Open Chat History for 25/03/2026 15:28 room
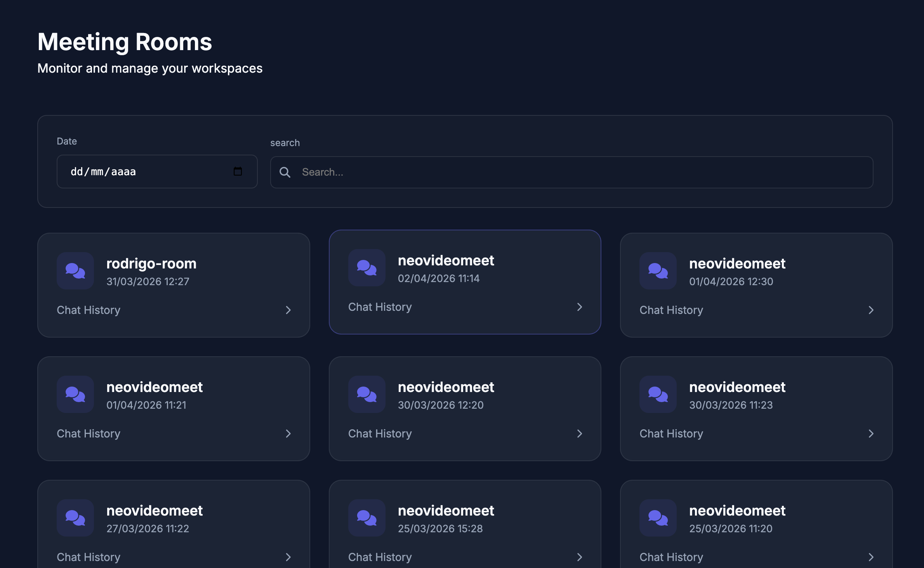 click(x=380, y=557)
